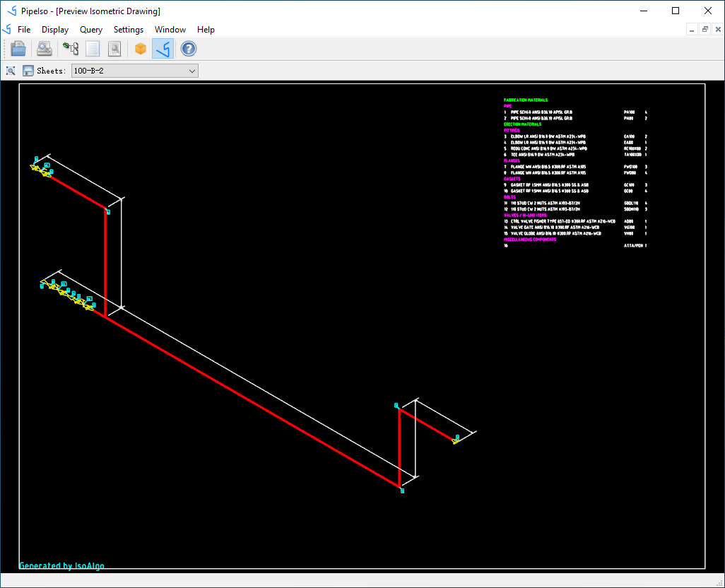Viewport: 725px width, 588px height.
Task: Click the Generated by IsoAlgo label
Action: 61,565
